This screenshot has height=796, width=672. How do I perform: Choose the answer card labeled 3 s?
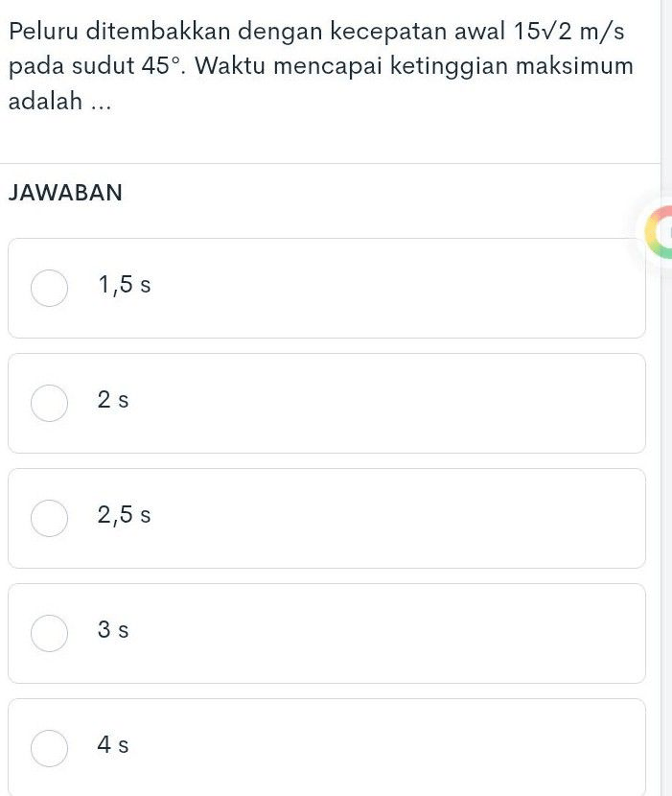tap(326, 632)
